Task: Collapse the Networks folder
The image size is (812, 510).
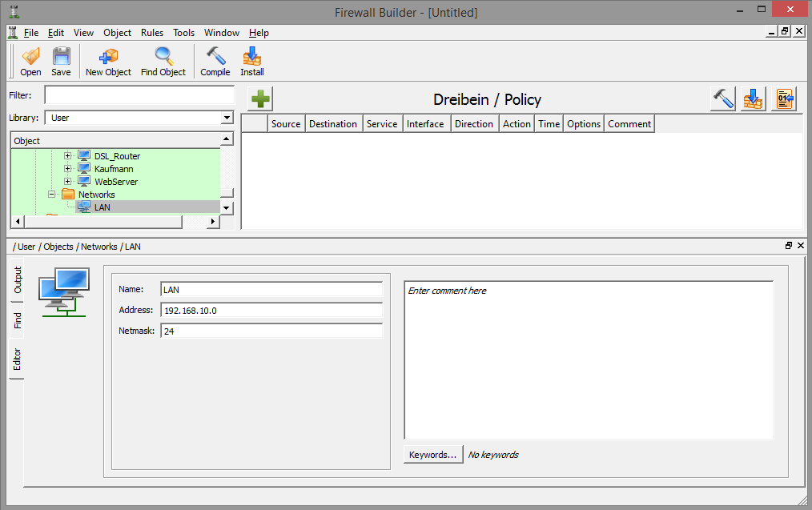Action: tap(52, 195)
